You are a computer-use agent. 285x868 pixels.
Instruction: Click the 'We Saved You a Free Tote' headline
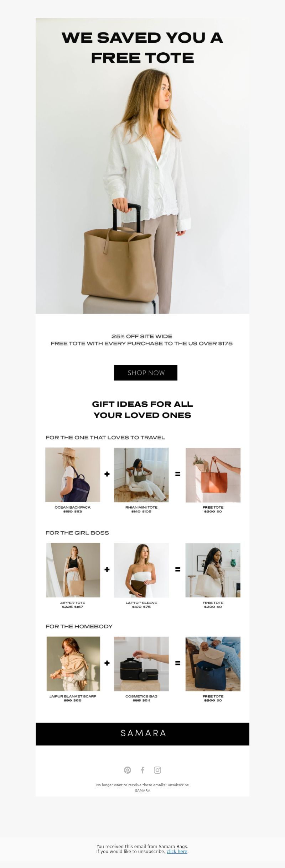click(142, 48)
